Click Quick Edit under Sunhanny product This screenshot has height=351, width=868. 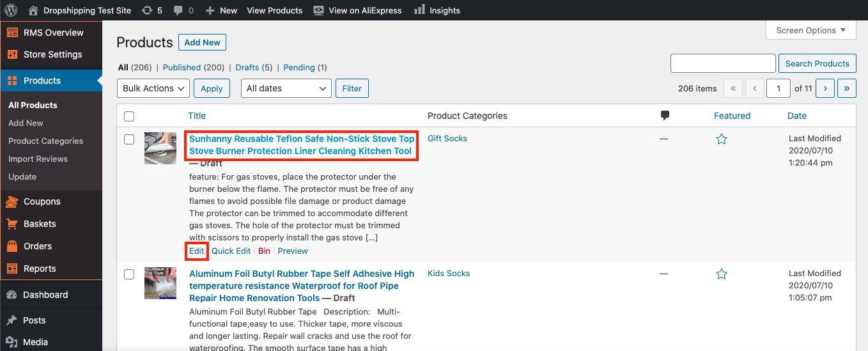pos(231,251)
